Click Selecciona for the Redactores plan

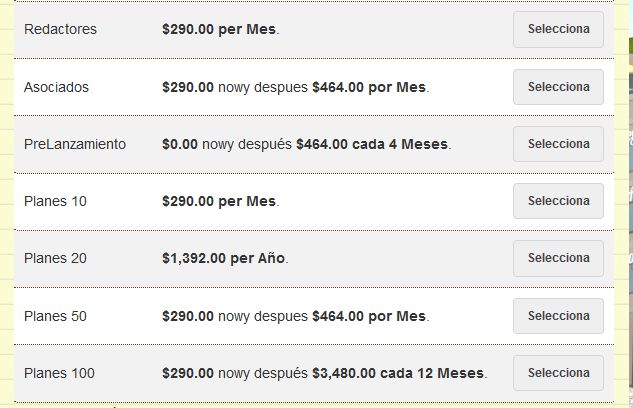point(558,29)
